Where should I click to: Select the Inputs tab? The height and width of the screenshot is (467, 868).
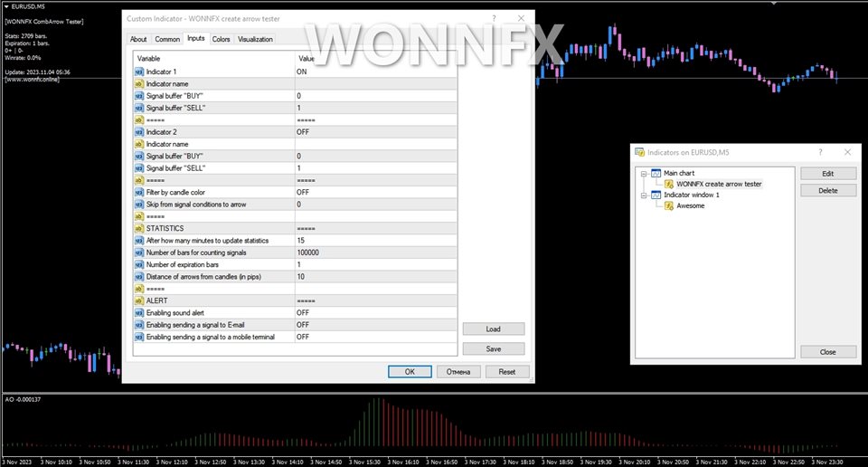pyautogui.click(x=196, y=38)
